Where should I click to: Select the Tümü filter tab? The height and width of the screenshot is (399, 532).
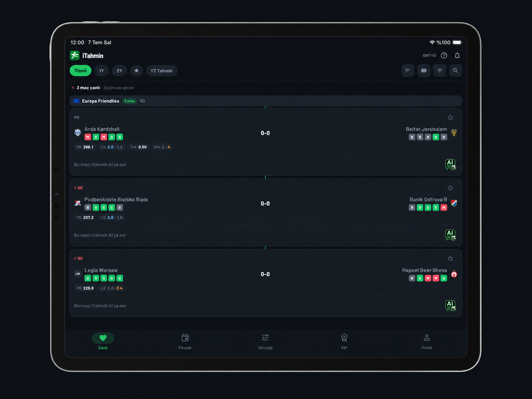point(80,71)
